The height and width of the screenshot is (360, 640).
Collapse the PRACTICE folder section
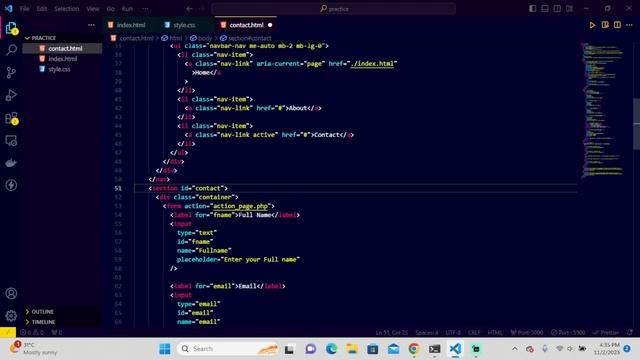(62, 38)
